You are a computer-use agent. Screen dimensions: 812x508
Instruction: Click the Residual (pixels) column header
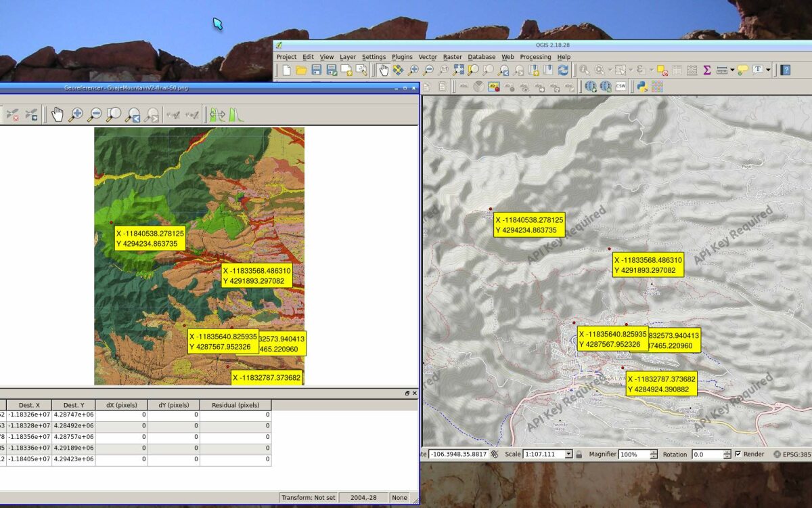point(235,405)
